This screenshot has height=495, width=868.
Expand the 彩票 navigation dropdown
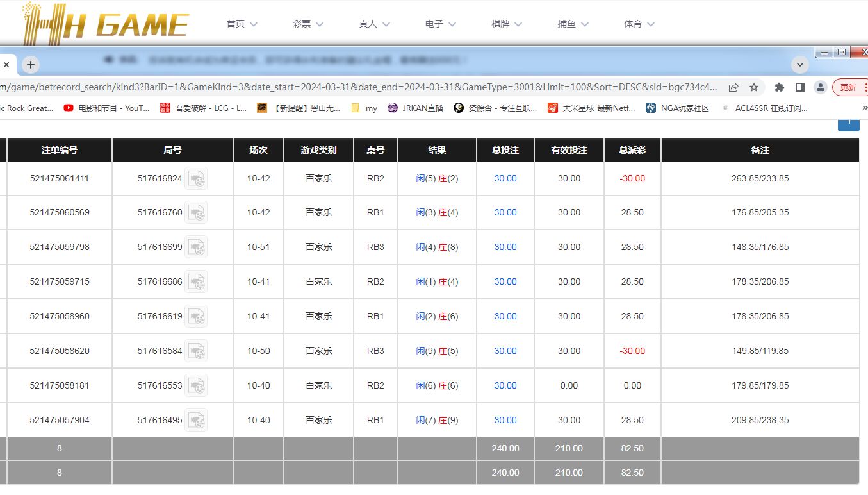[x=307, y=24]
